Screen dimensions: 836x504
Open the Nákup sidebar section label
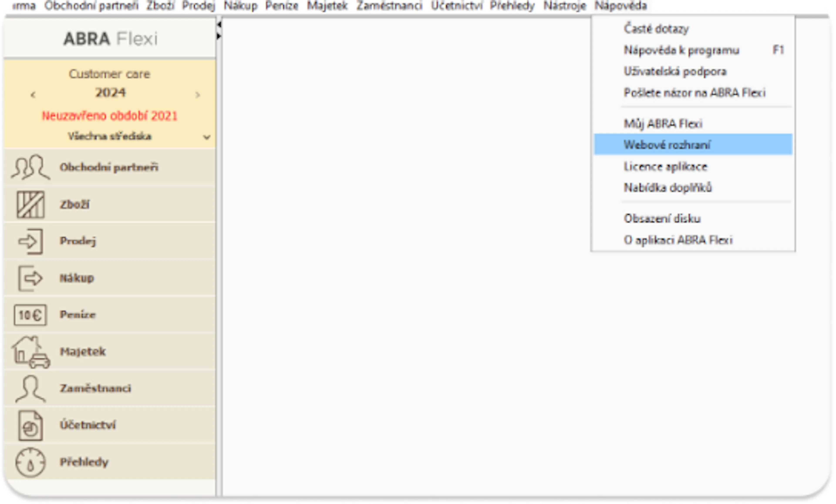point(77,278)
